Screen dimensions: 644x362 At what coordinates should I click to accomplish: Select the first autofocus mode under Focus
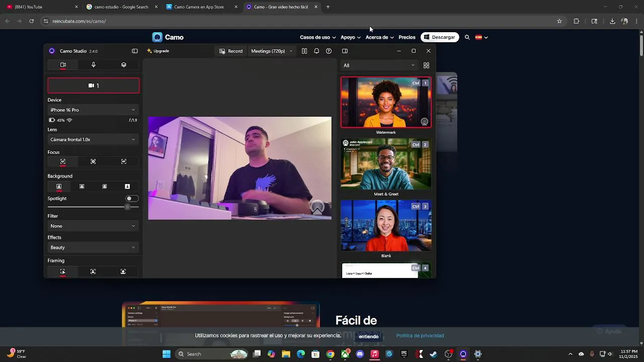click(x=63, y=161)
